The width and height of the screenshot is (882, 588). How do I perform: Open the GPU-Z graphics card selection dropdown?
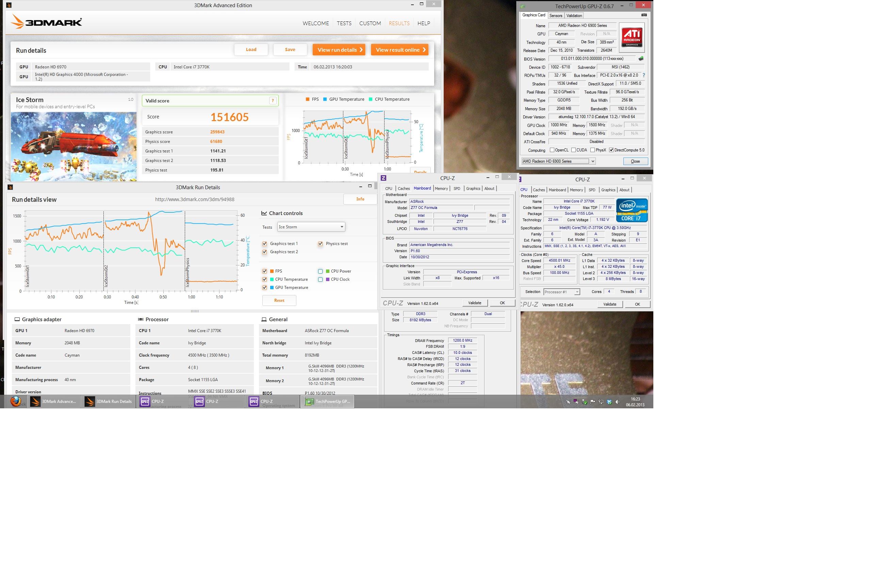click(x=558, y=161)
